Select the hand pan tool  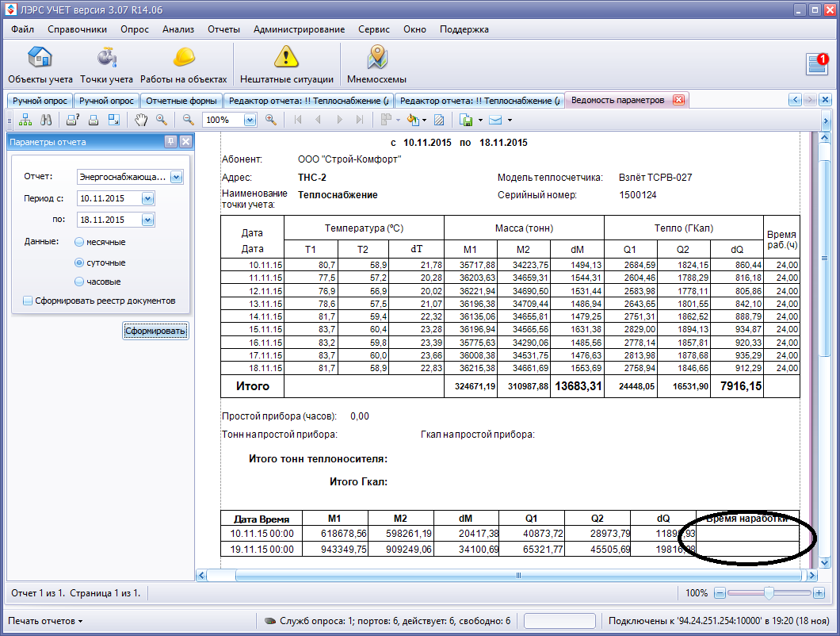pos(141,120)
